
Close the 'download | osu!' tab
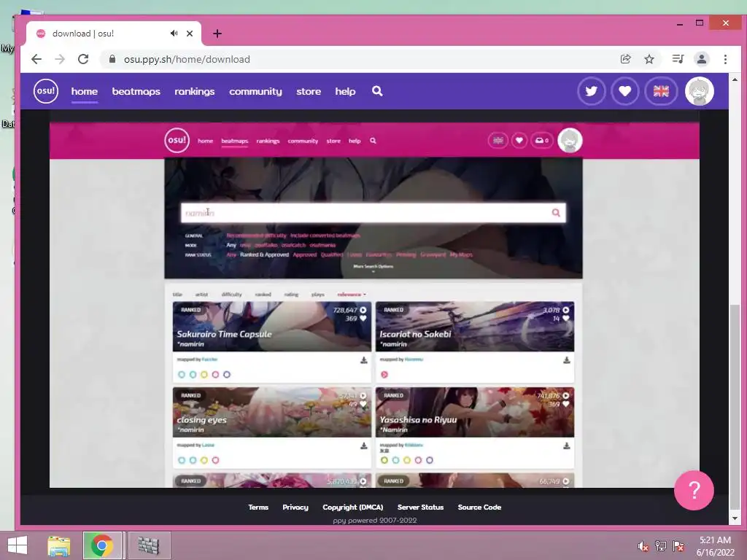[x=190, y=34]
